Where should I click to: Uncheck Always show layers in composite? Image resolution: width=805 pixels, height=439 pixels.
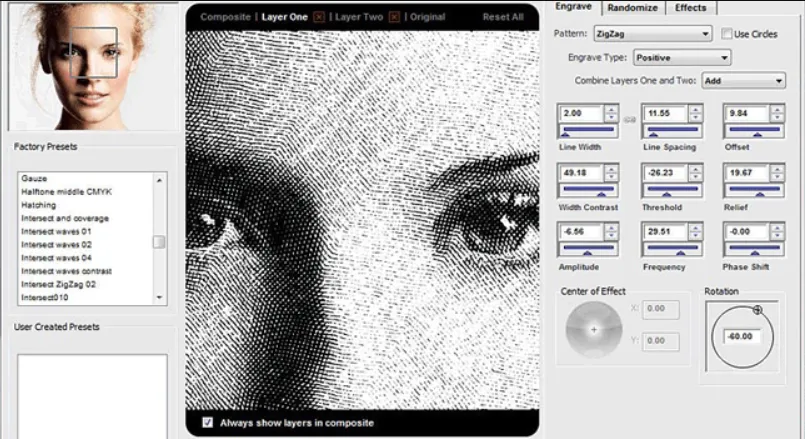pos(207,423)
